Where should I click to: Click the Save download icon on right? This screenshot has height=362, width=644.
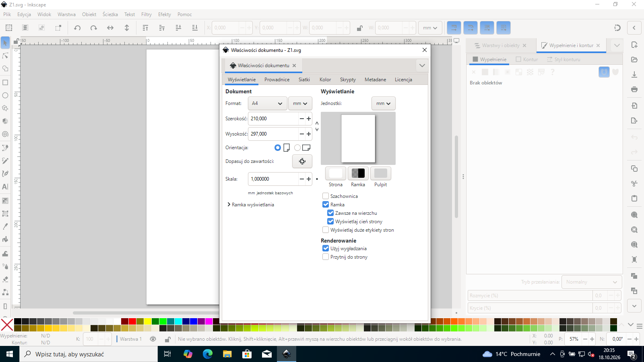click(634, 74)
